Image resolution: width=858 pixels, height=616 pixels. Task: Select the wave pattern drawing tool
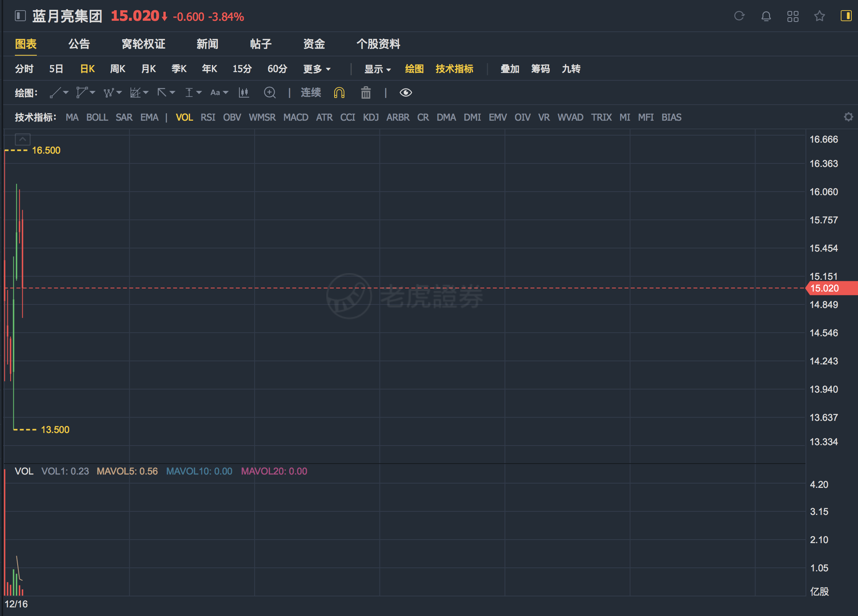[109, 93]
